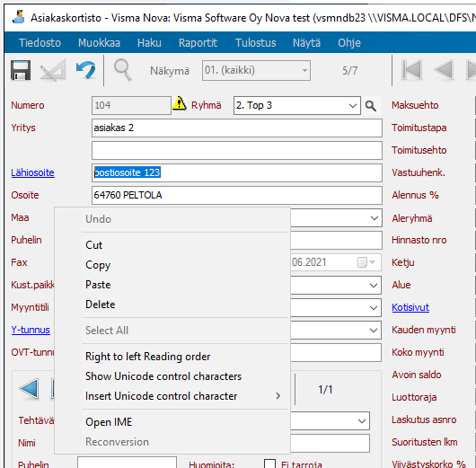Expand the Kust.paikka row dropdown arrow
Viewport: 476px width, 468px height.
pos(374,286)
